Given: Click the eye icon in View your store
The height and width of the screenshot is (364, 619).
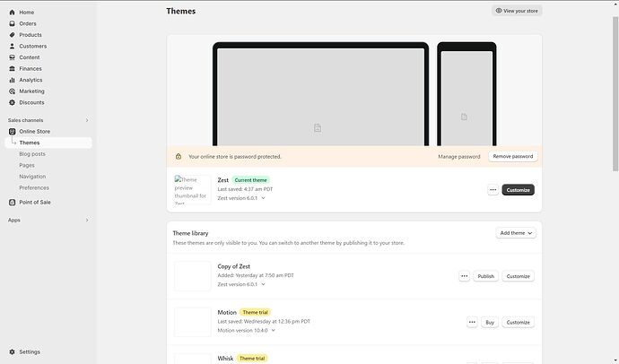Looking at the screenshot, I should 499,11.
